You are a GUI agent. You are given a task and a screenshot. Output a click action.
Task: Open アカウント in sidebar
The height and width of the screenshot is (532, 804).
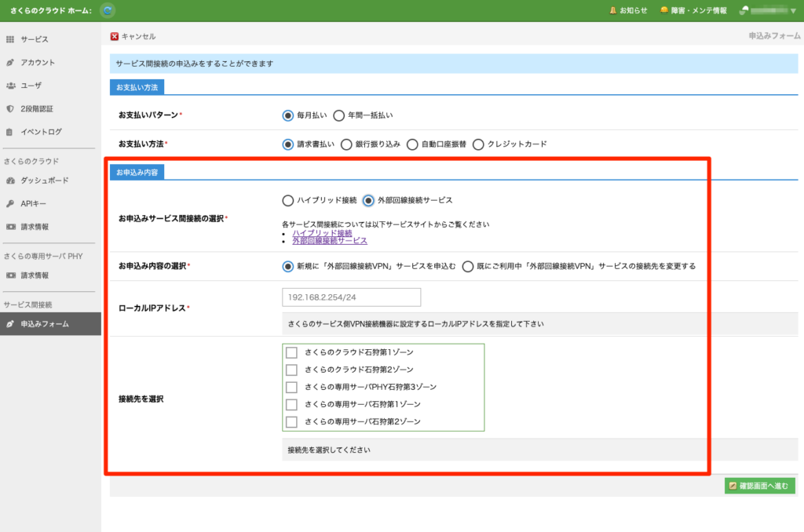(x=38, y=63)
